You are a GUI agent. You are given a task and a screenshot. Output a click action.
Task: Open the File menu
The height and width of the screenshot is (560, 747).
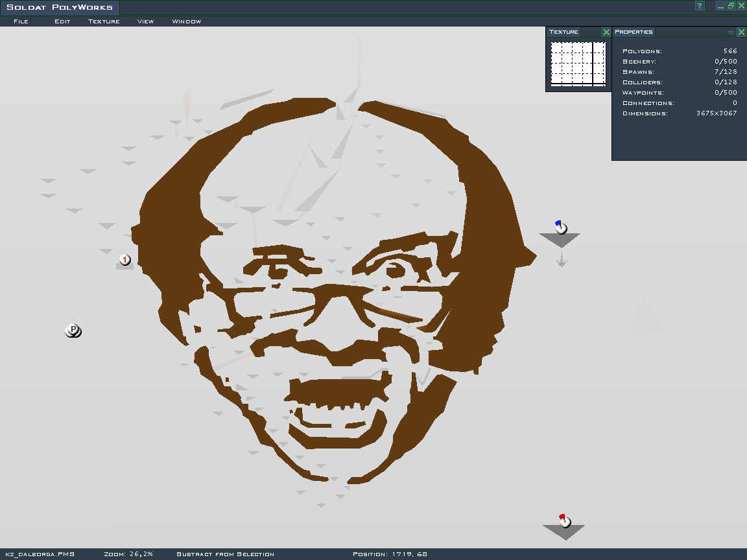[21, 21]
